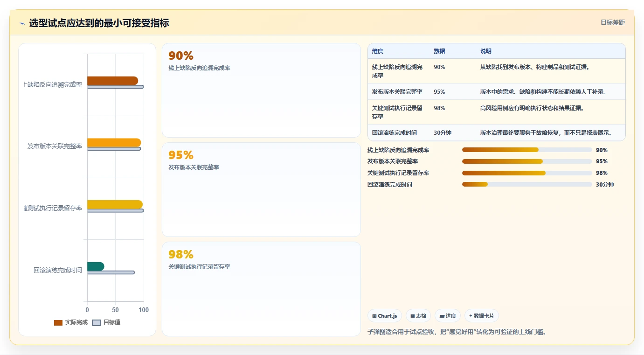
Task: Click description 版本中的需求、缺陷和构建不能长期依赖人工补录
Action: coord(544,91)
